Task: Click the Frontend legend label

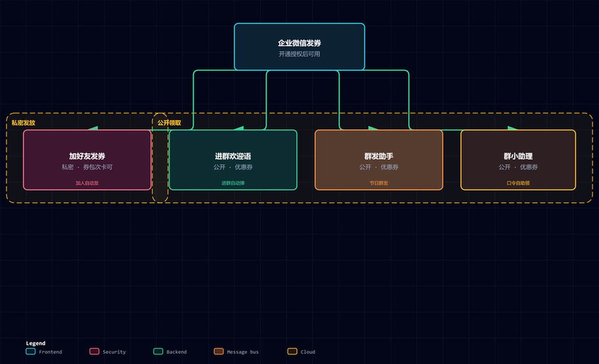Action: tap(50, 352)
